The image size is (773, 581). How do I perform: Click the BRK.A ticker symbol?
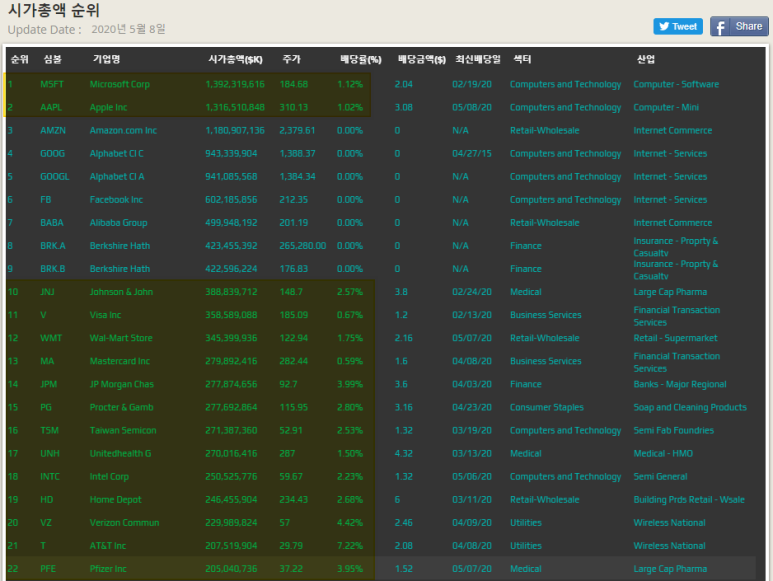point(52,246)
